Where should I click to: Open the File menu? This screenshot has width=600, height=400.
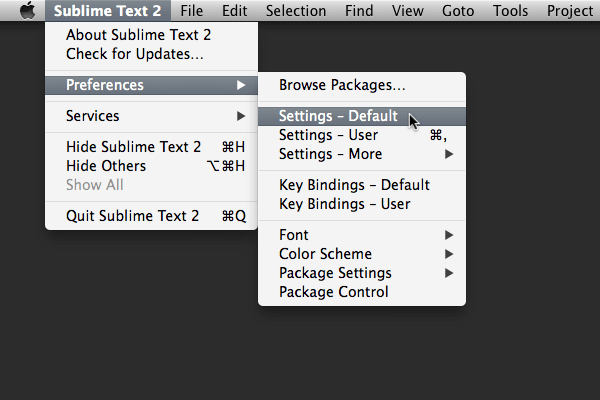click(x=192, y=11)
